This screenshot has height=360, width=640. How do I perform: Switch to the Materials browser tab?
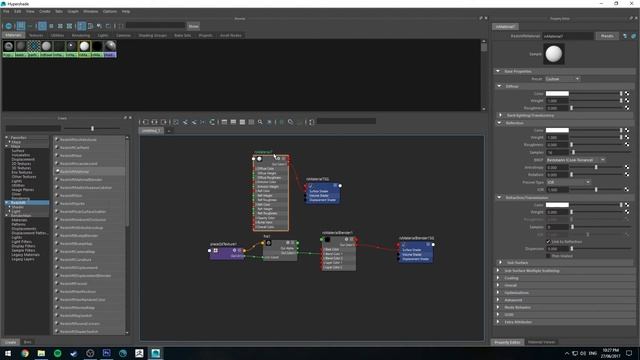point(13,36)
